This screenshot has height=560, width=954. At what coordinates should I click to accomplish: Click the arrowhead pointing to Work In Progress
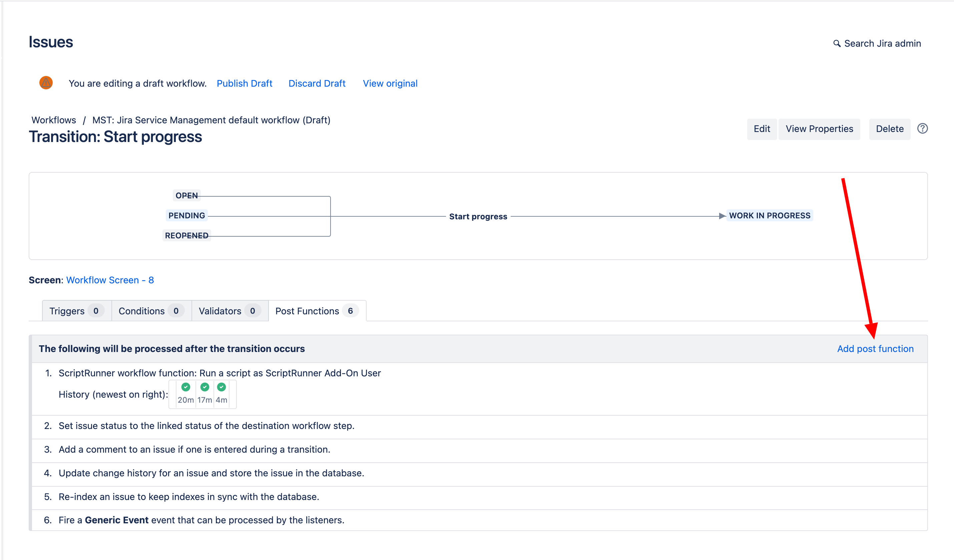722,216
